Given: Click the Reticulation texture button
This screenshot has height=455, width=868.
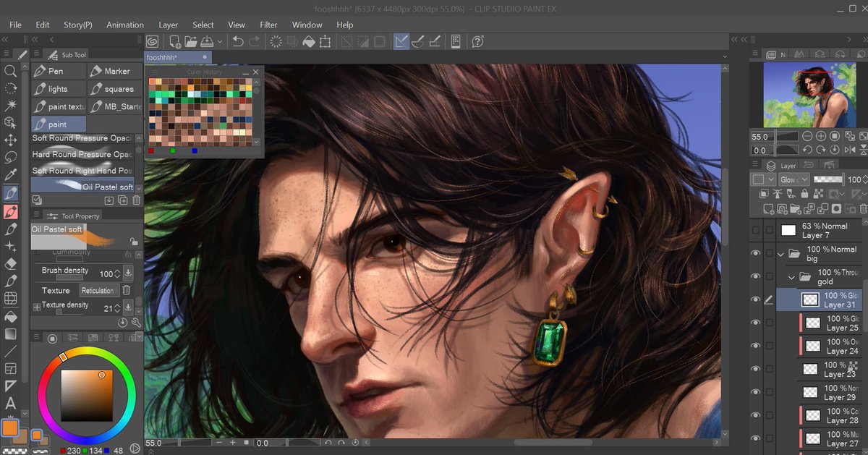Looking at the screenshot, I should pyautogui.click(x=98, y=290).
